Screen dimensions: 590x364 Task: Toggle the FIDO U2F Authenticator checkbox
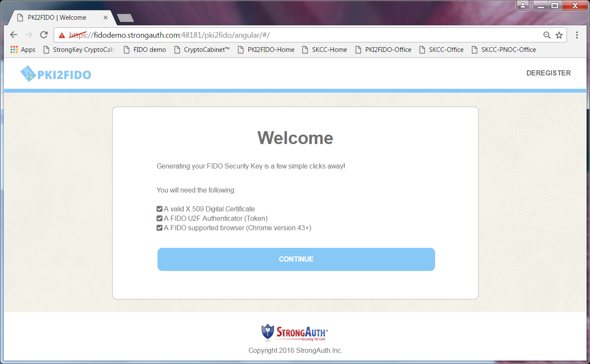click(x=159, y=218)
